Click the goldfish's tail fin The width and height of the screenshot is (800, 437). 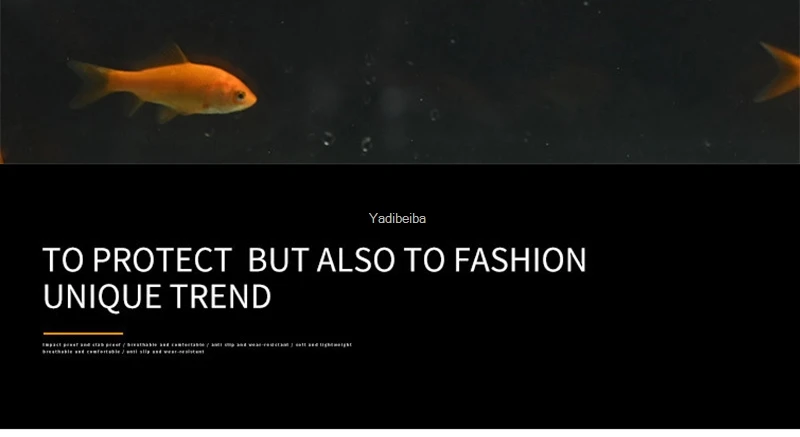click(88, 84)
